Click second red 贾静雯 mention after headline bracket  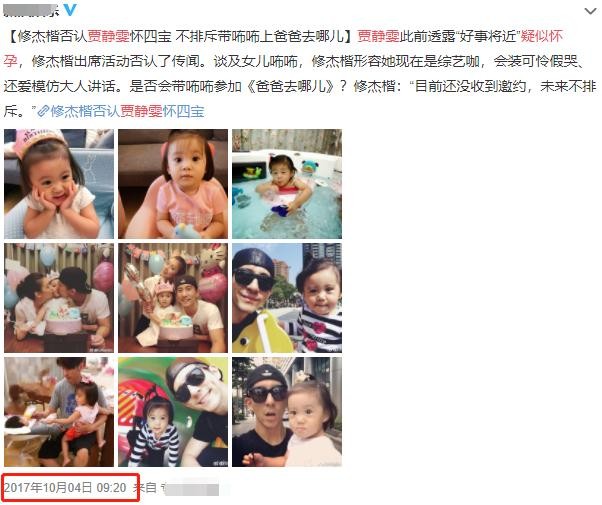coord(379,36)
